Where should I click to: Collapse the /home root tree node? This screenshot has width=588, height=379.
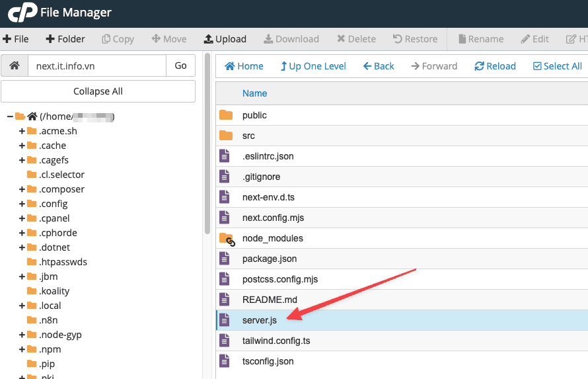[x=10, y=116]
